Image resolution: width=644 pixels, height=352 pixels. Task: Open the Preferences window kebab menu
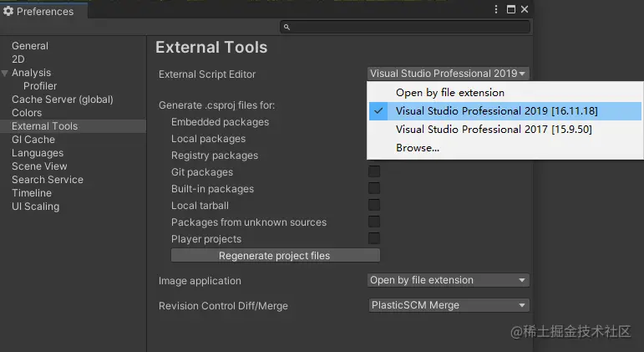click(496, 9)
